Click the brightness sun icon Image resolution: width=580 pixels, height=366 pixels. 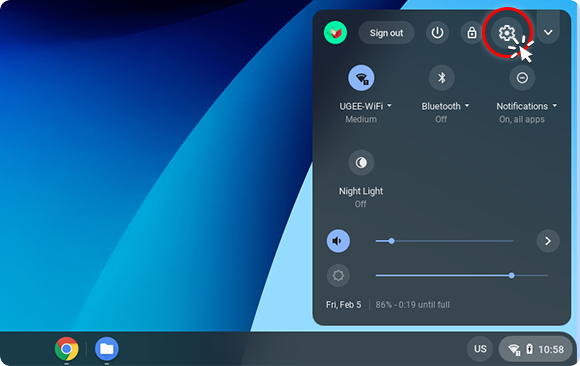click(x=338, y=275)
